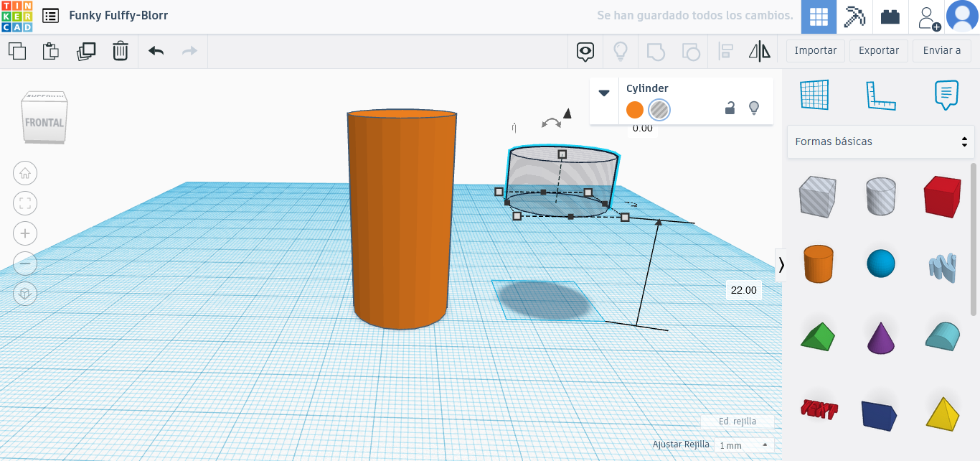Click the Duplicate and repeat icon
This screenshot has height=461, width=980.
pos(86,51)
